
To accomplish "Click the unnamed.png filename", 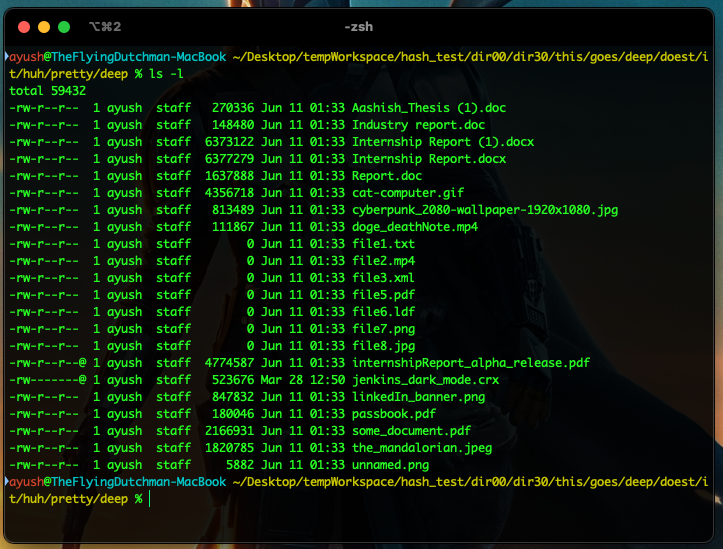I will [393, 465].
